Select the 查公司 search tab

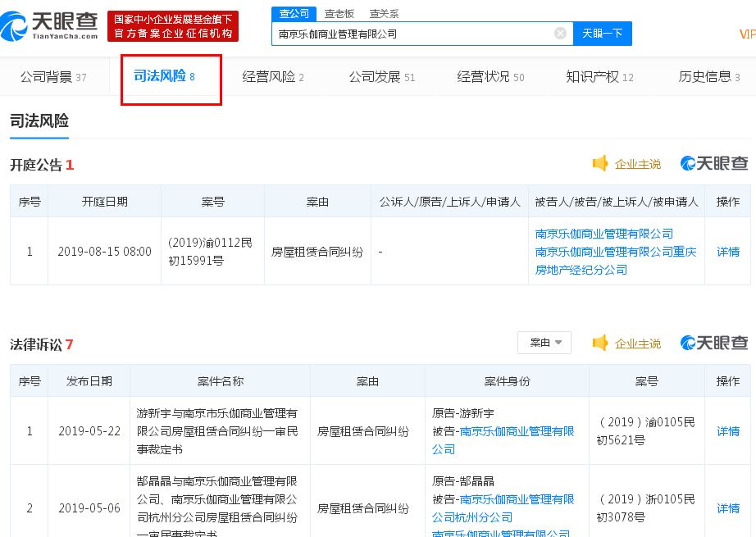coord(294,13)
